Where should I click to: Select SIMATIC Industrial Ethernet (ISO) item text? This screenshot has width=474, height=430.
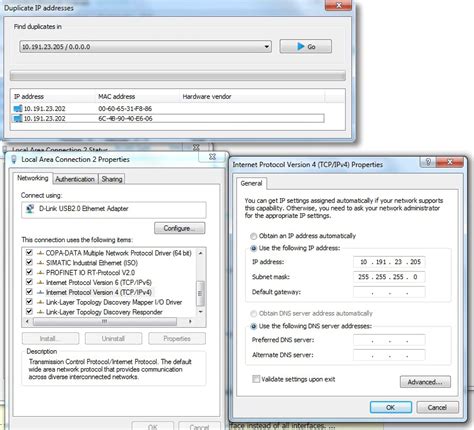click(x=92, y=263)
